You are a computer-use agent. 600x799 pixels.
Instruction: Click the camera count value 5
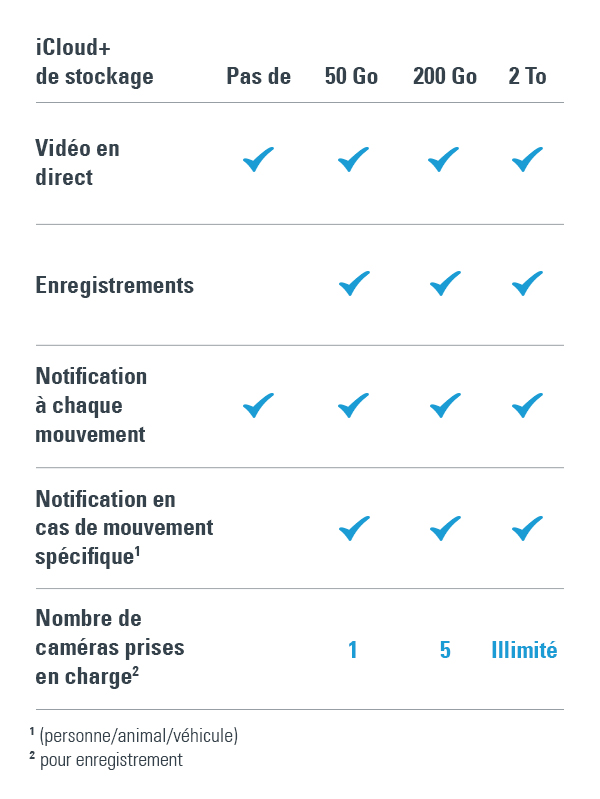tap(445, 650)
